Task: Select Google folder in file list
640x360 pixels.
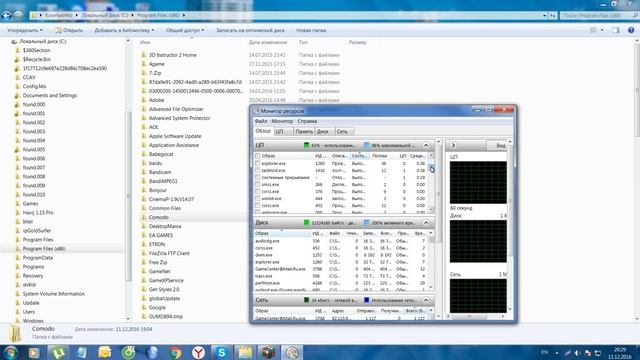Action: 157,307
